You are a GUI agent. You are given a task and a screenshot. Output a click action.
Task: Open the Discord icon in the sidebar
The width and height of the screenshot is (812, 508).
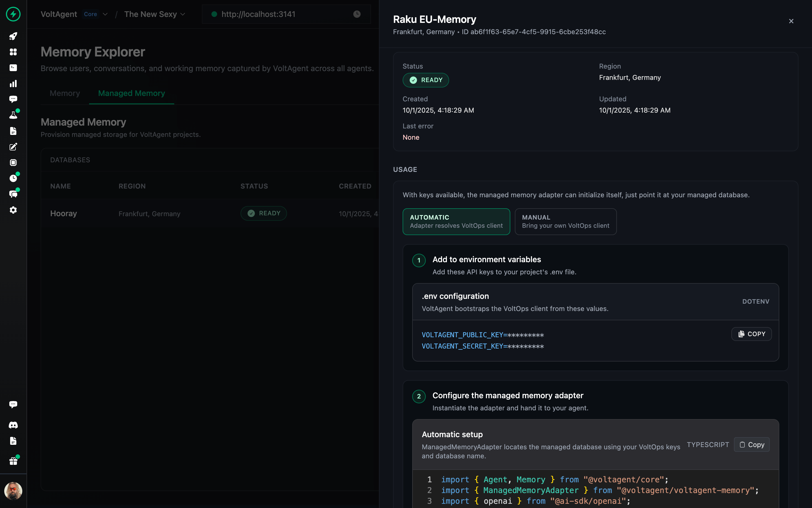pos(13,425)
